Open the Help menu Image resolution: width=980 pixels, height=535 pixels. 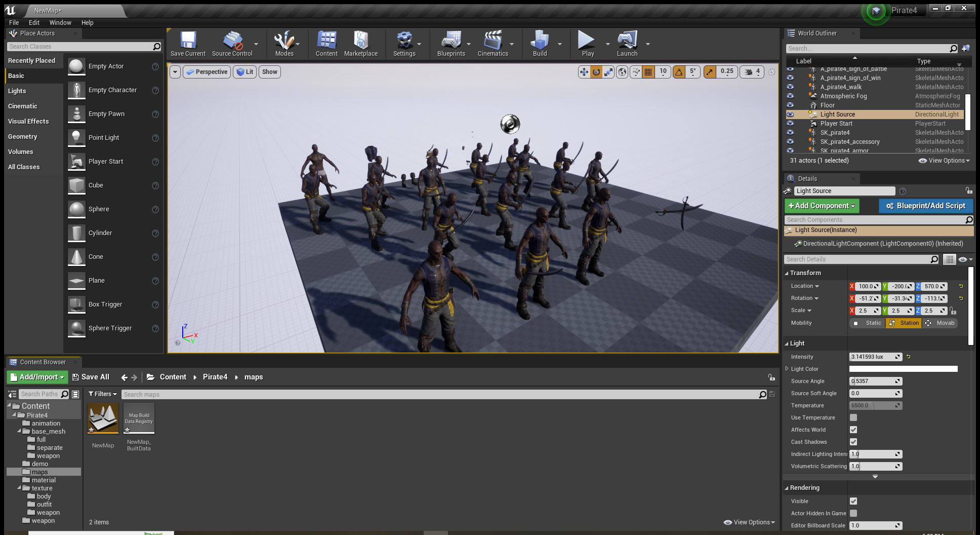tap(88, 22)
